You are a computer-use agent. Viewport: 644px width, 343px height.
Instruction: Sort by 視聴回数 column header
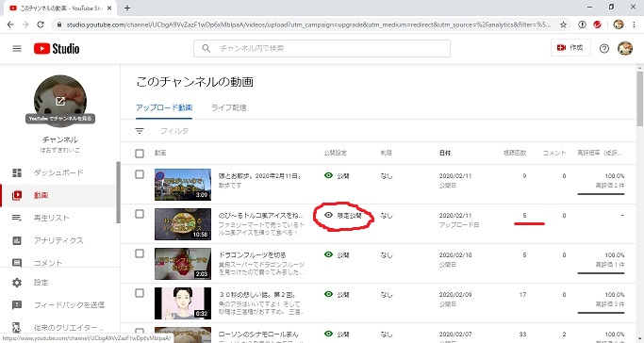(515, 153)
